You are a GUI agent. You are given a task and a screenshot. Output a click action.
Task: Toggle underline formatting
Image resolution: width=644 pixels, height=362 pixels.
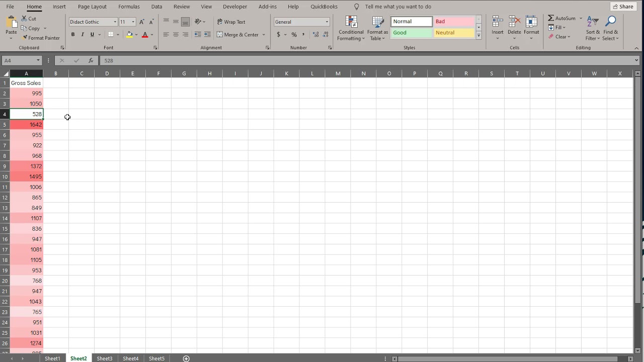92,35
